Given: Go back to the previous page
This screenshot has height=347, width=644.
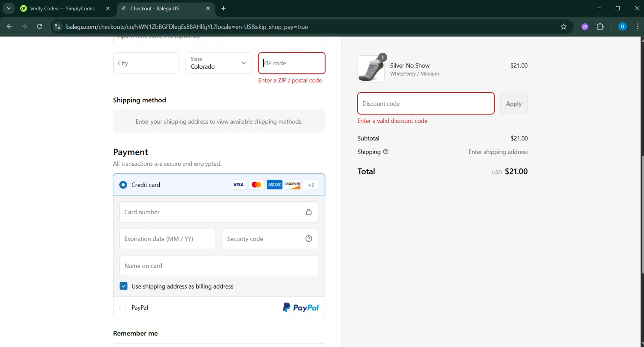Looking at the screenshot, I should pyautogui.click(x=9, y=27).
